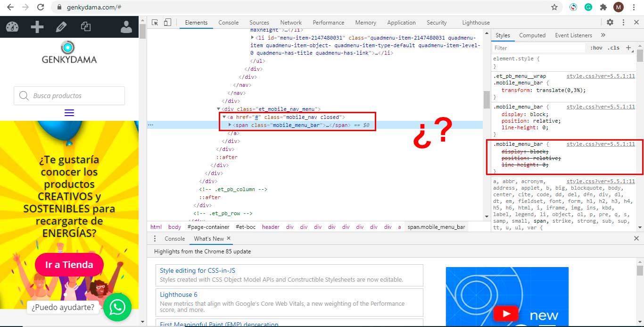Open the Network tab

pos(291,23)
